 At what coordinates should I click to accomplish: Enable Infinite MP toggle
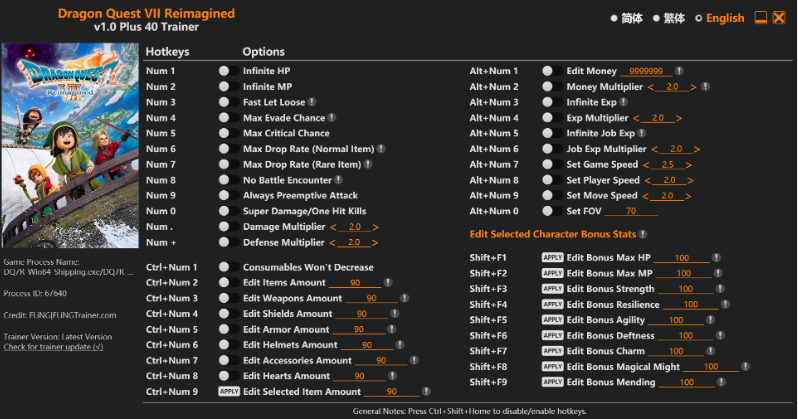pyautogui.click(x=229, y=87)
